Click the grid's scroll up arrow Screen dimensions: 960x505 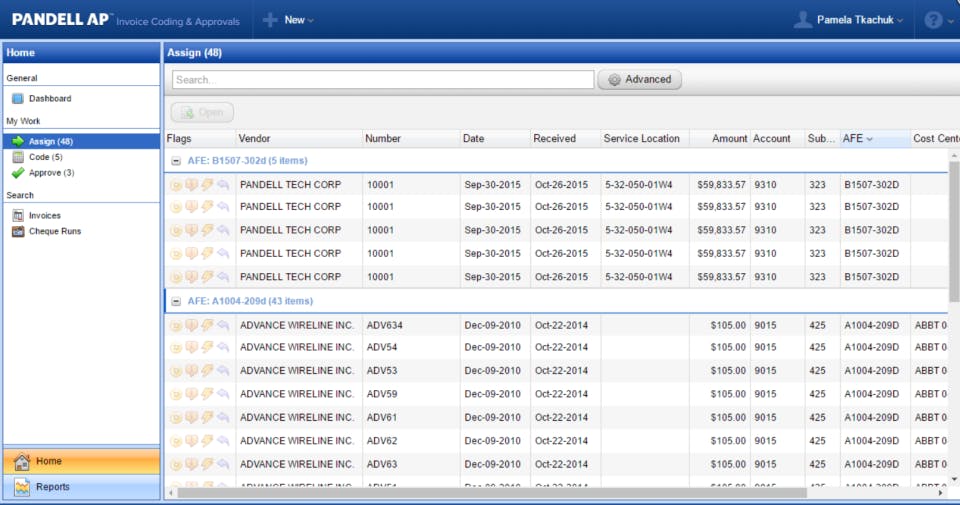[954, 156]
